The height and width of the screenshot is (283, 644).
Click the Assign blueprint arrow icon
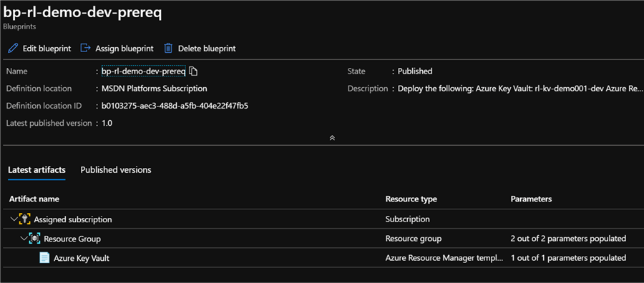85,49
